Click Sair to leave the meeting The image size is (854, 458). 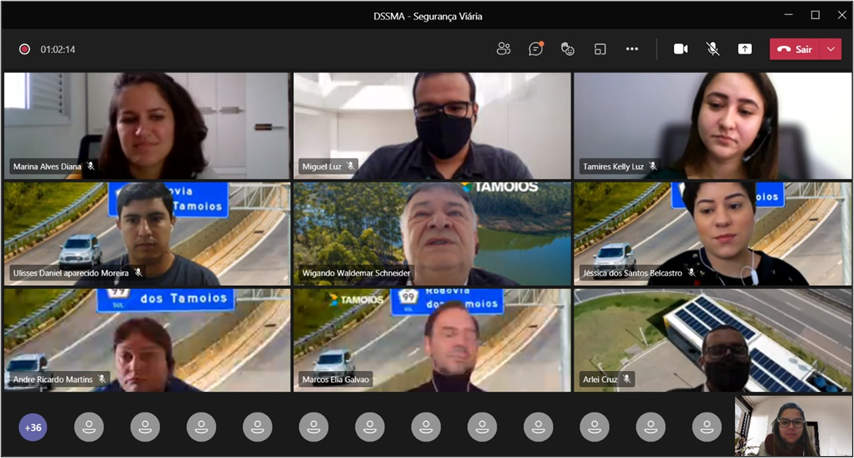tap(796, 49)
